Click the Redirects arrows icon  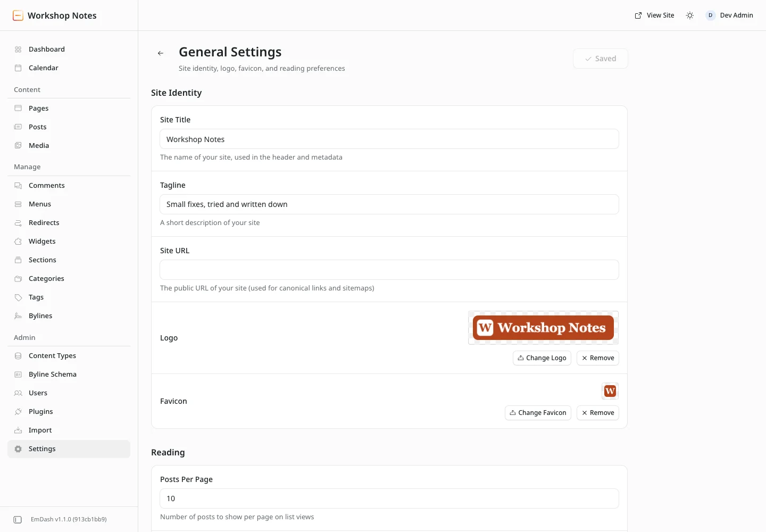(18, 223)
